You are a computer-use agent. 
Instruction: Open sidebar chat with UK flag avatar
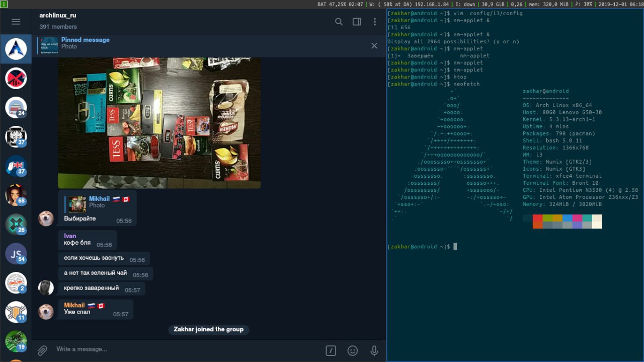[16, 166]
